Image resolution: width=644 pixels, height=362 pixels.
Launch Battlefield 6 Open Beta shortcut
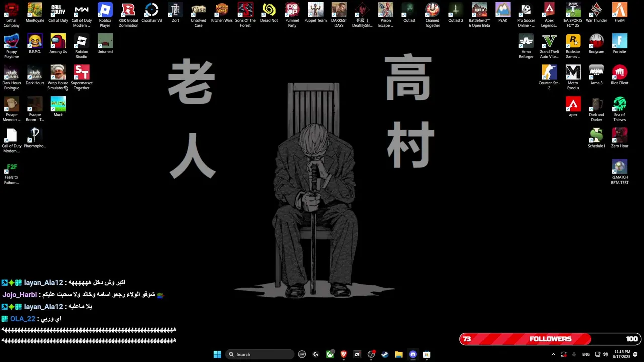click(x=479, y=15)
